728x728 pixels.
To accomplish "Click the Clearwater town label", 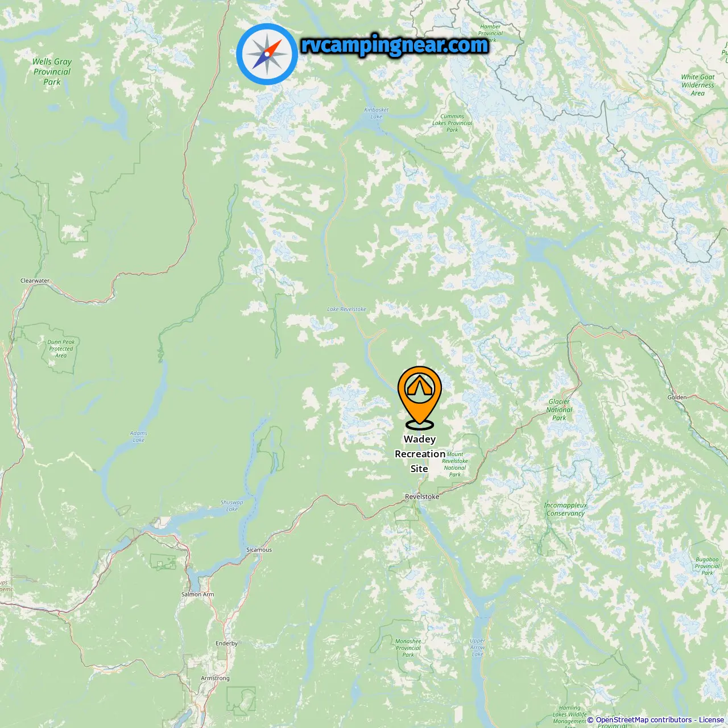I will [x=35, y=280].
